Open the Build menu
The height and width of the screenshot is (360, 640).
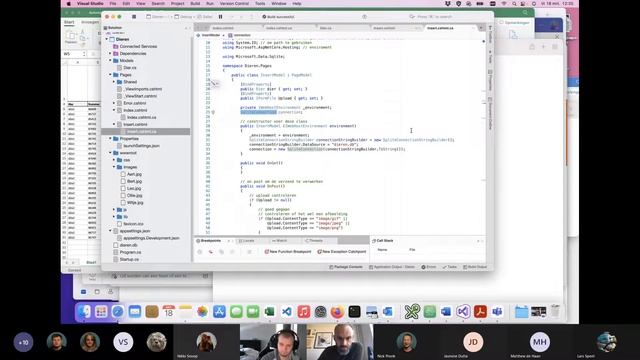[x=196, y=3]
